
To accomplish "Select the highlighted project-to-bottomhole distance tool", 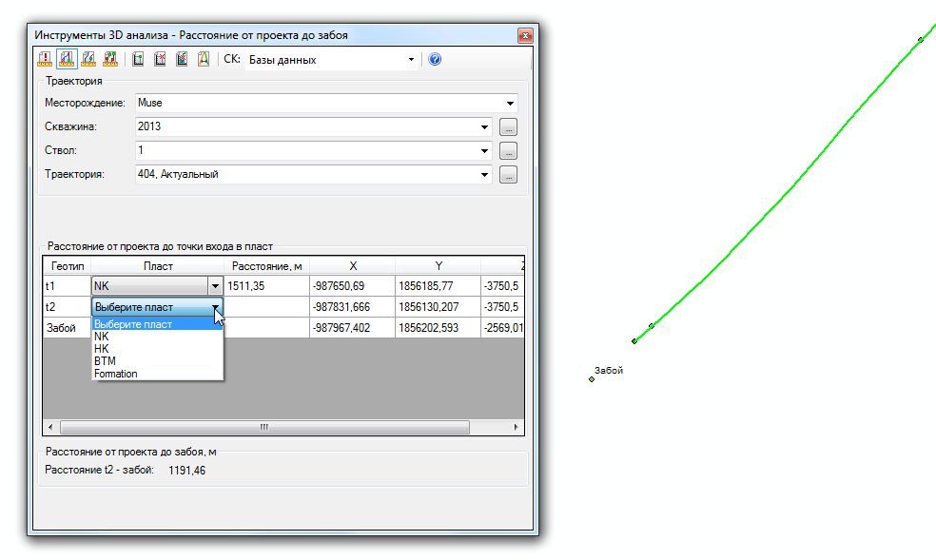I will (67, 59).
